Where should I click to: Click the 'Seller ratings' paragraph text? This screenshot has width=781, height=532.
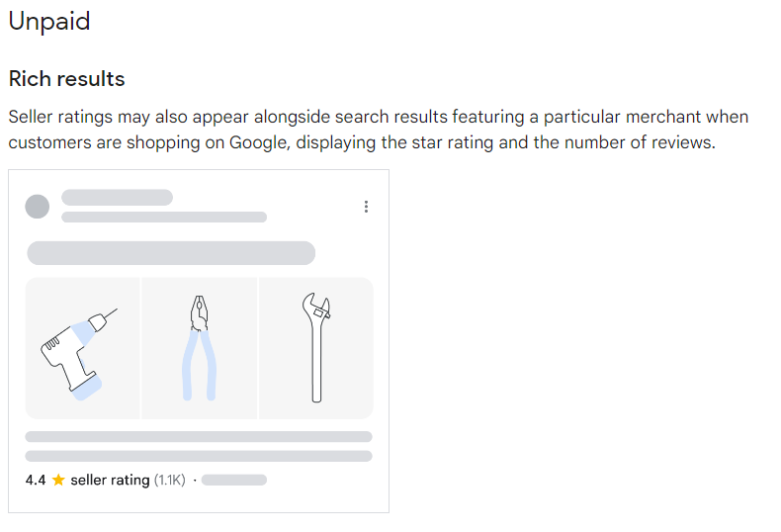click(x=379, y=130)
